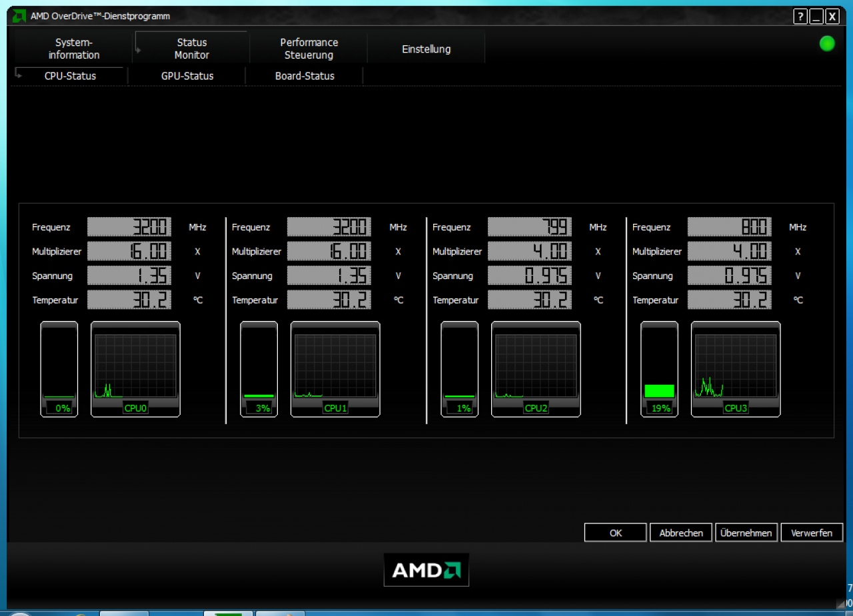Click the CPU3 label under the graph

736,408
